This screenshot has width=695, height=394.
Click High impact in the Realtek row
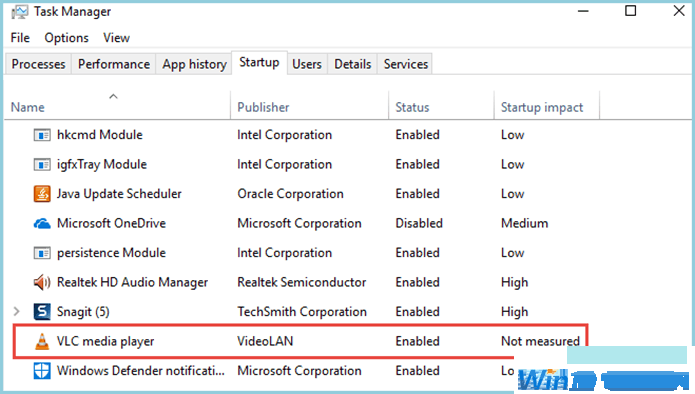(x=515, y=282)
